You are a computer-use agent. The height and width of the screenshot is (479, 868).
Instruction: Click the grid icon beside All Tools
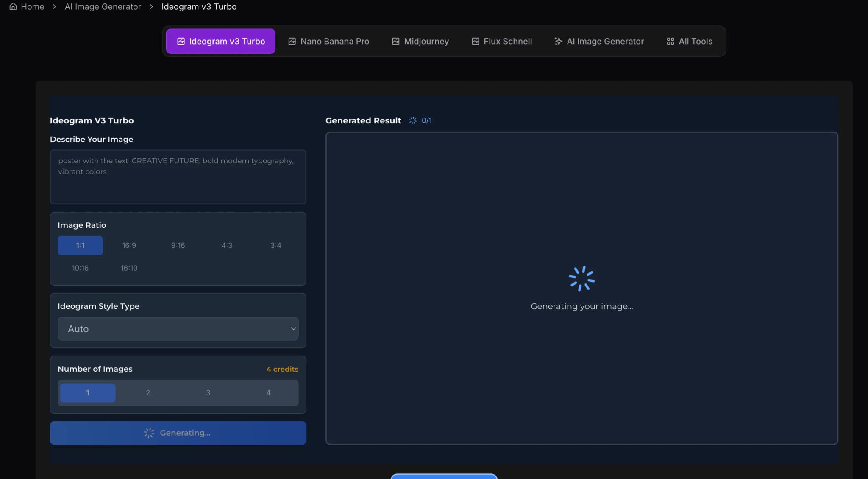click(670, 41)
